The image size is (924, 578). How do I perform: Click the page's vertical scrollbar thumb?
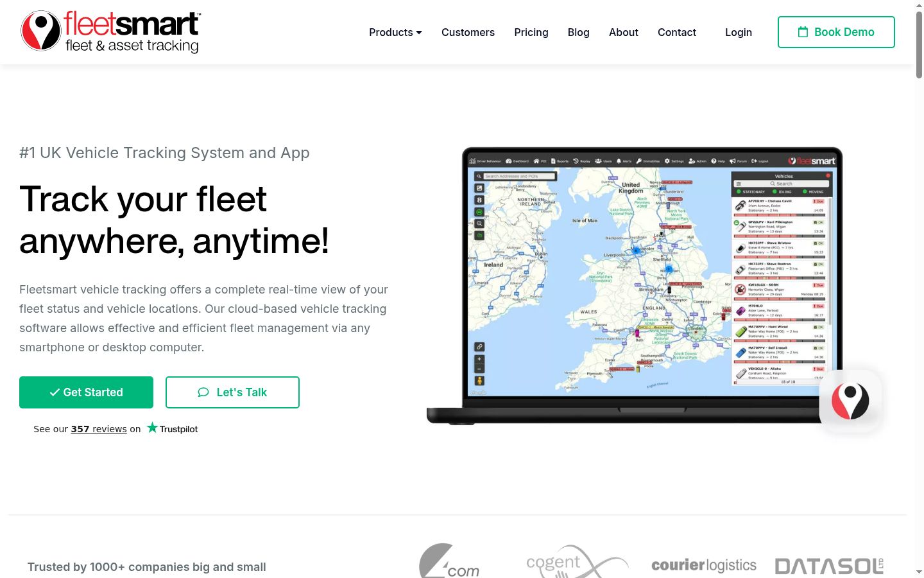point(919,44)
